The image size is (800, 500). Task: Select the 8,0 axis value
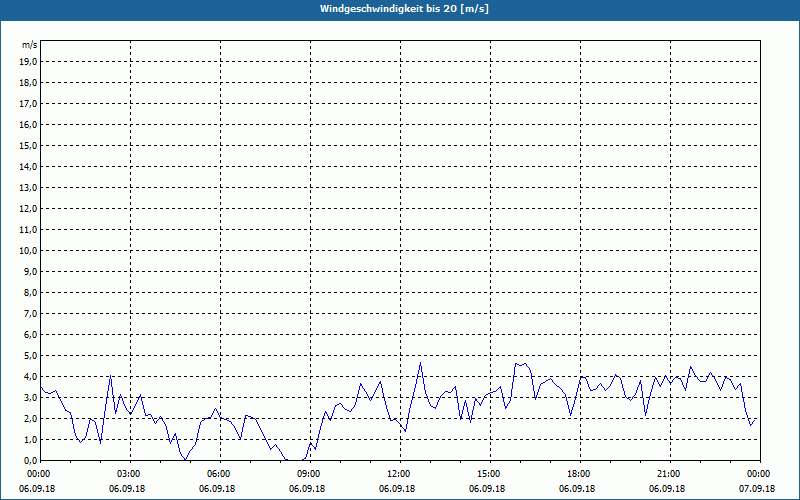pos(30,292)
